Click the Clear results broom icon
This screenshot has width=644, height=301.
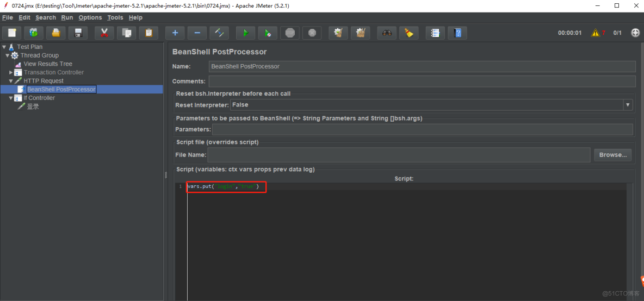[338, 33]
